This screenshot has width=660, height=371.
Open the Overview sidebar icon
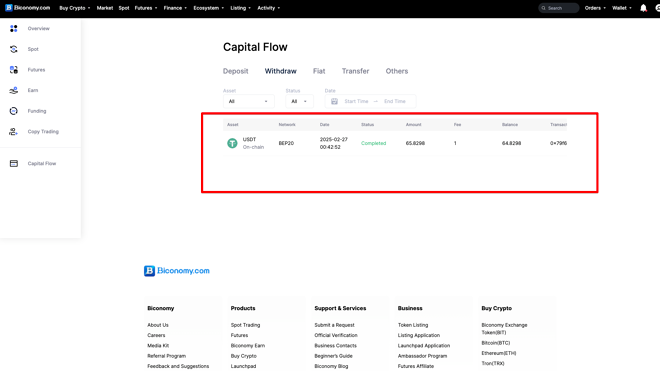pyautogui.click(x=13, y=28)
